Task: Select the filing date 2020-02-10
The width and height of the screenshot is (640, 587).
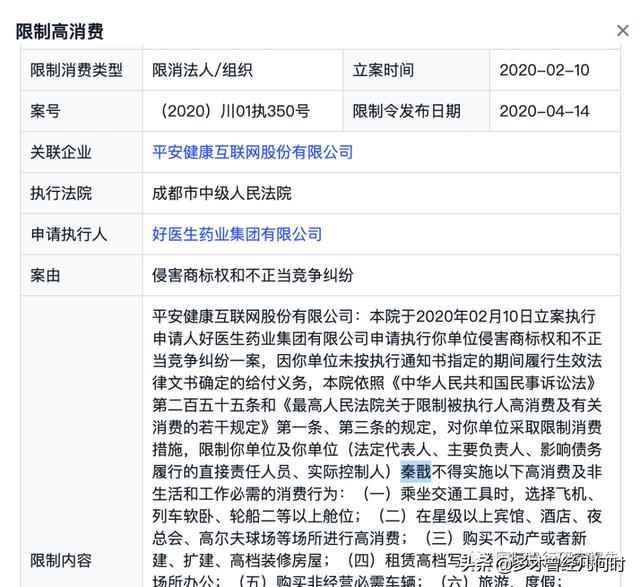Action: coord(544,70)
